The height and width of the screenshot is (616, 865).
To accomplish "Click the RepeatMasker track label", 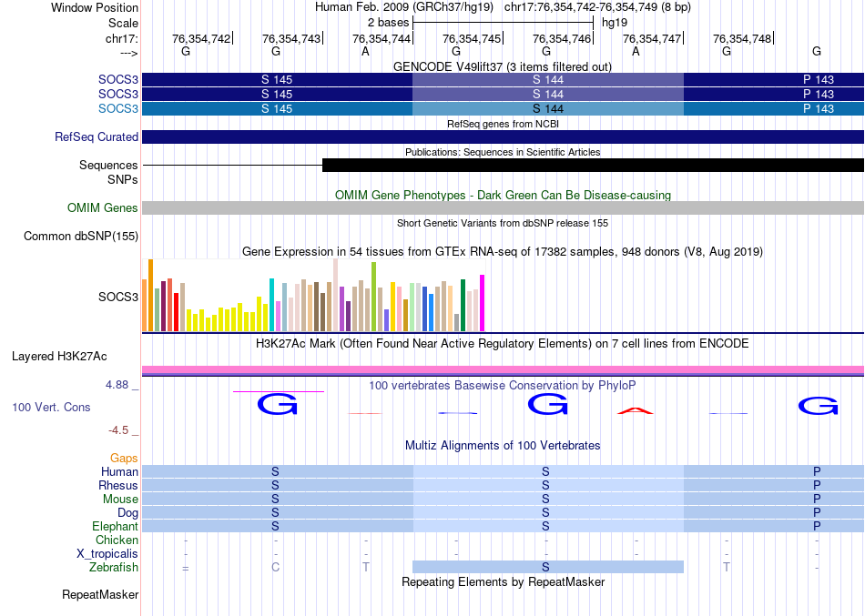I will tap(100, 594).
